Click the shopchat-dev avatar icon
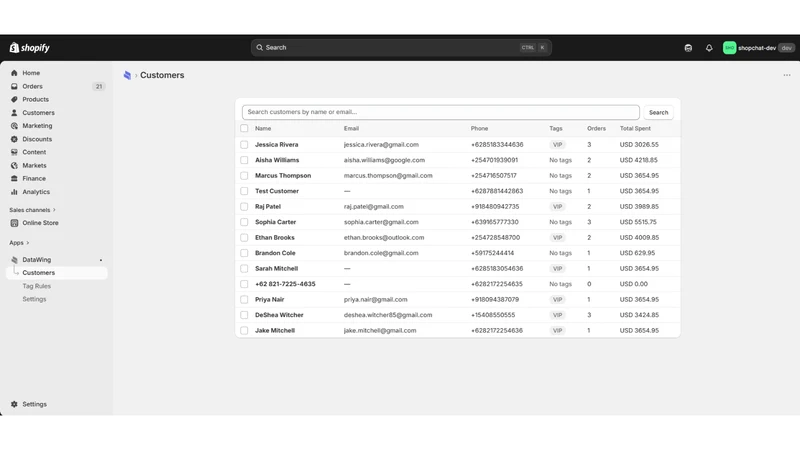This screenshot has height=450, width=800. tap(730, 48)
